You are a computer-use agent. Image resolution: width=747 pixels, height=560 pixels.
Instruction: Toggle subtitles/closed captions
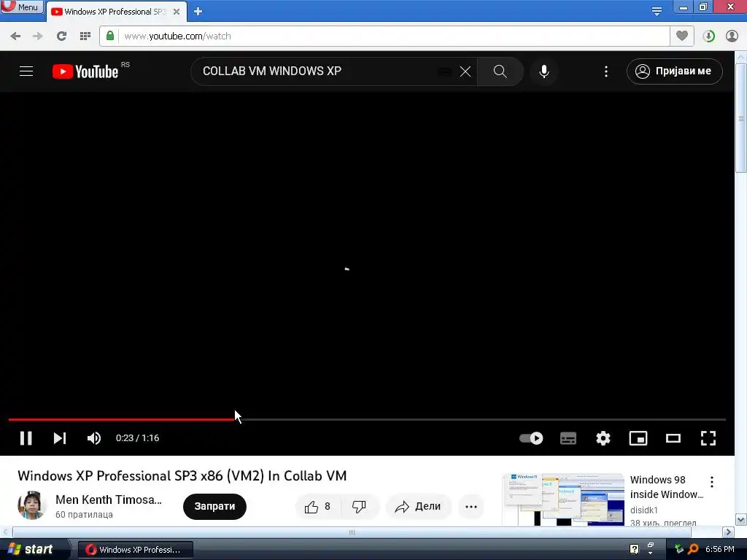click(x=568, y=438)
